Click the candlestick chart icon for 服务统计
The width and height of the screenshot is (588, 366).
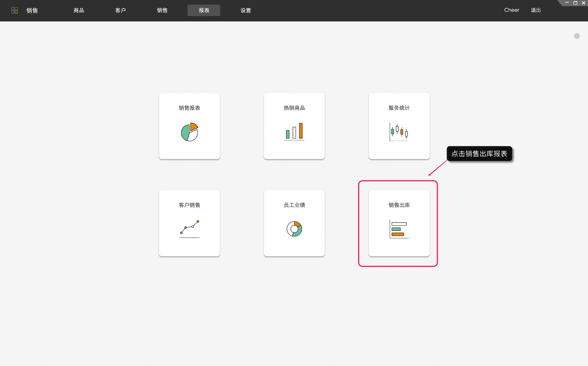click(x=399, y=132)
